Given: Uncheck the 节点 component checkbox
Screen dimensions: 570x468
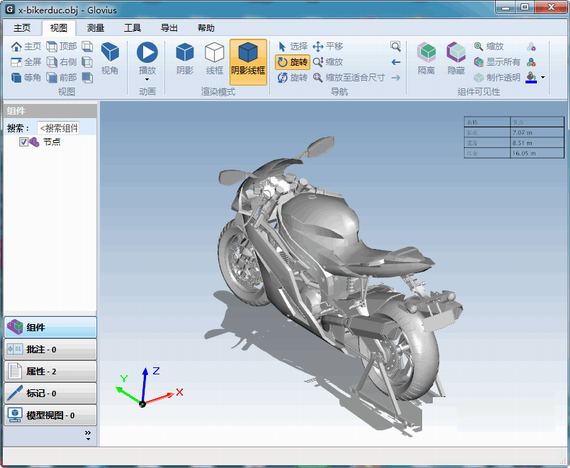Looking at the screenshot, I should [24, 142].
